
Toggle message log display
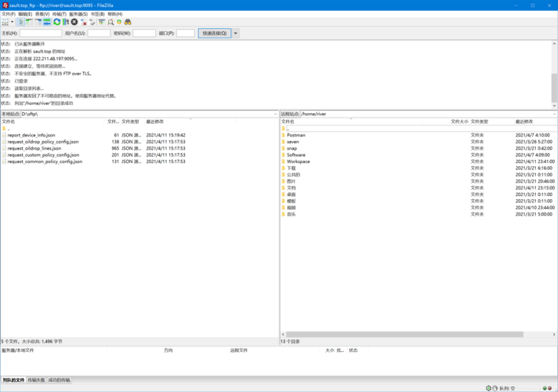pos(21,22)
